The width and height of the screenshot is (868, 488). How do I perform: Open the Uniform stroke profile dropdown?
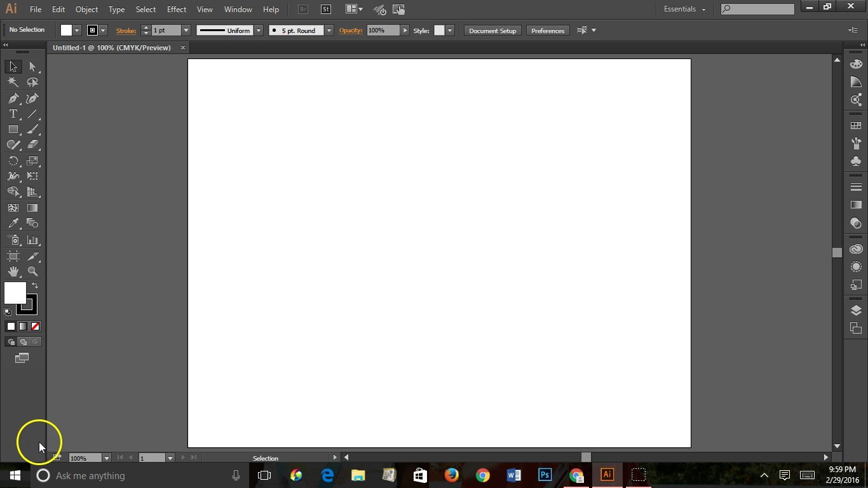pos(258,30)
